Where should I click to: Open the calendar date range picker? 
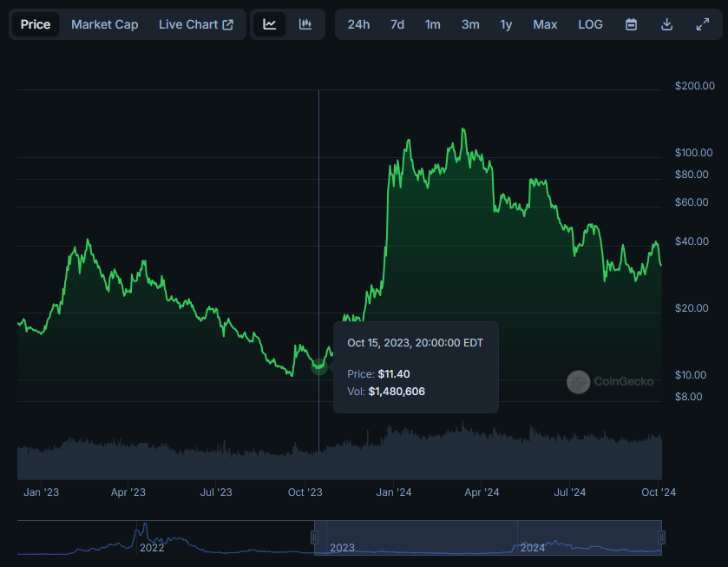[631, 24]
